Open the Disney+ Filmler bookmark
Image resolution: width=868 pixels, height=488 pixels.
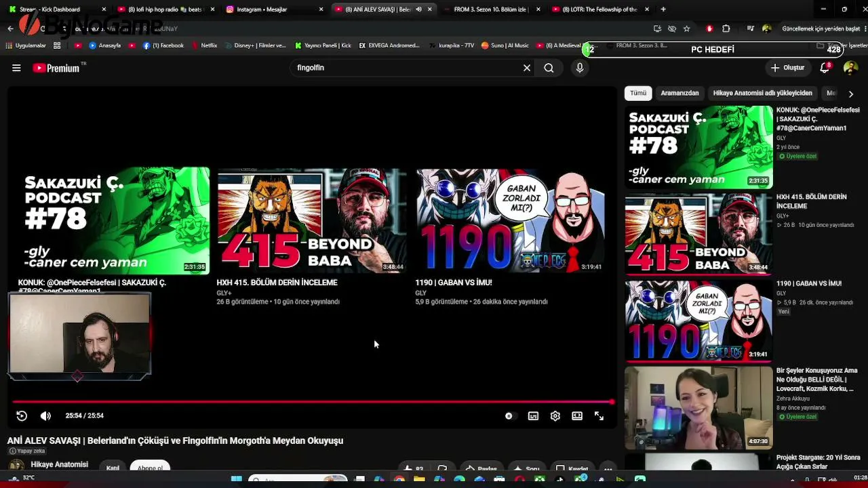(x=255, y=45)
